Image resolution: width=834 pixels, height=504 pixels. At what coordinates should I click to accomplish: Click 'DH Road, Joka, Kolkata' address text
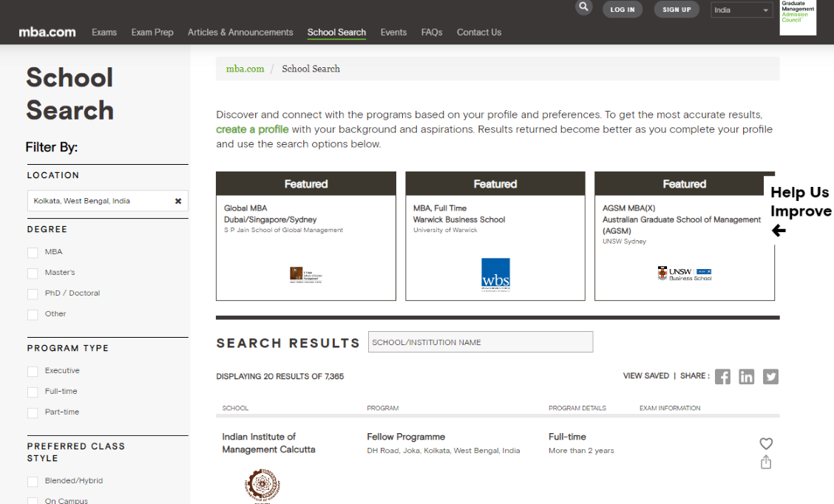[443, 451]
